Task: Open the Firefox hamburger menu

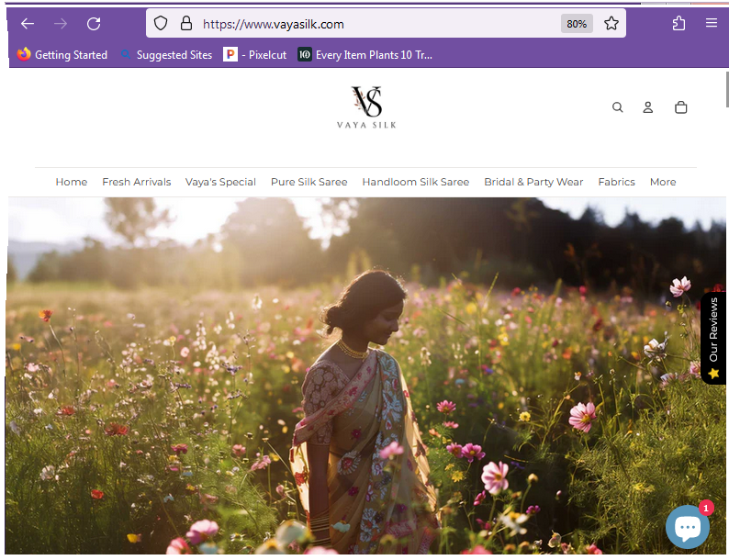Action: [711, 23]
